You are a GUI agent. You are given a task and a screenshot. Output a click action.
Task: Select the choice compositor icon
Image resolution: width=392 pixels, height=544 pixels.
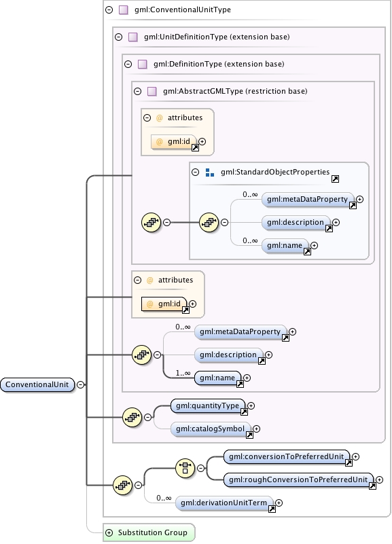point(185,468)
